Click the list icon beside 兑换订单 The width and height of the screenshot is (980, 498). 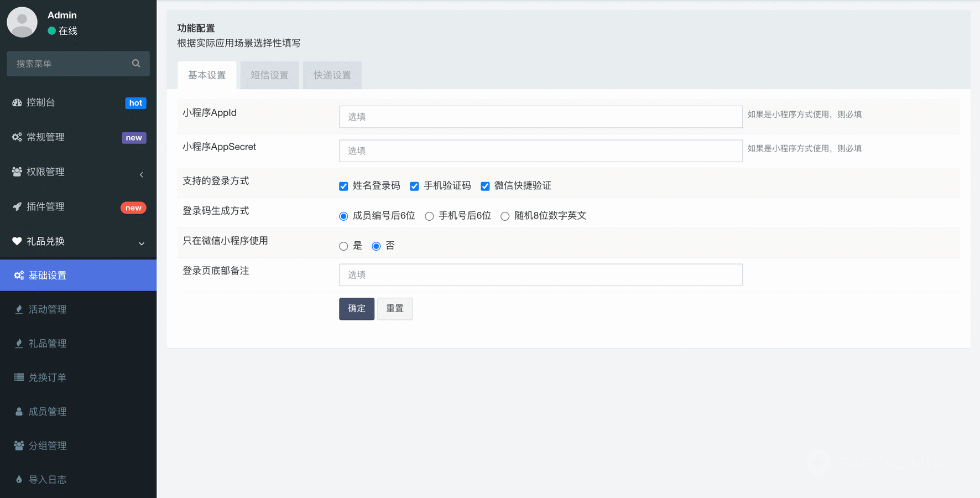(19, 377)
